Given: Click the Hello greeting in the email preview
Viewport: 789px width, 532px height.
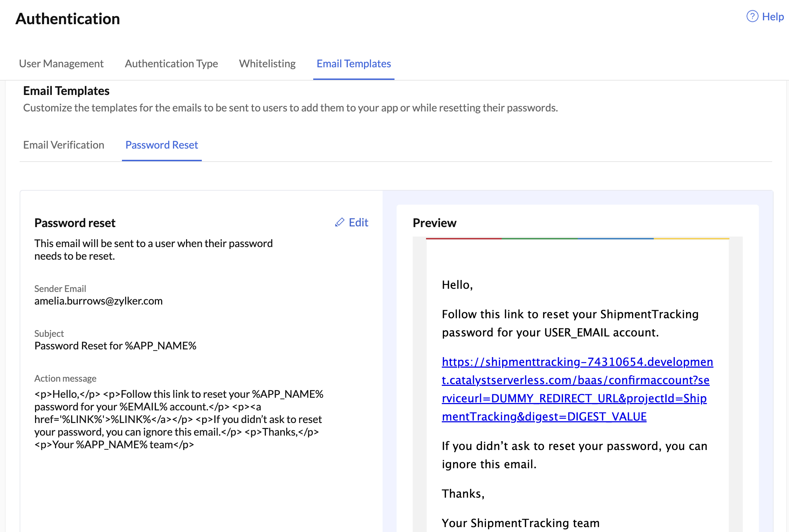Looking at the screenshot, I should click(x=457, y=285).
